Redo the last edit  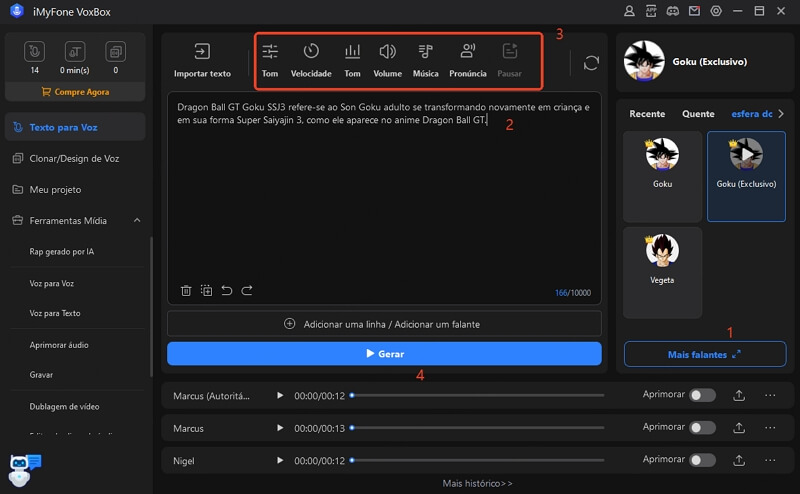pos(247,290)
